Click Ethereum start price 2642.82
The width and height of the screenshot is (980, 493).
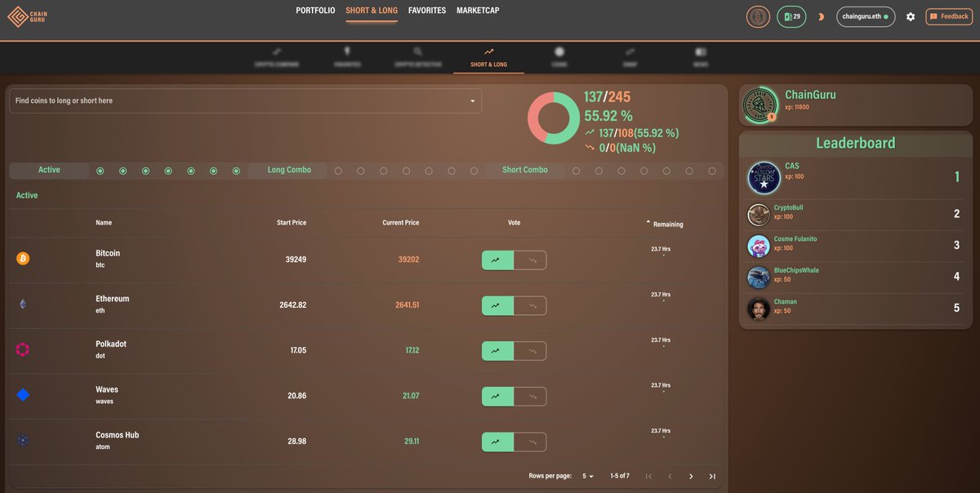293,305
